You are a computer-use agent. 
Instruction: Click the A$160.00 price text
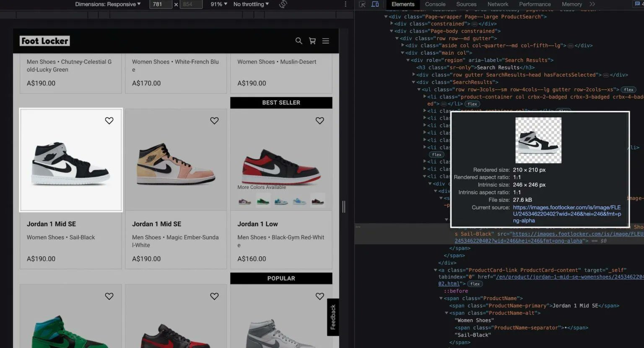point(252,259)
